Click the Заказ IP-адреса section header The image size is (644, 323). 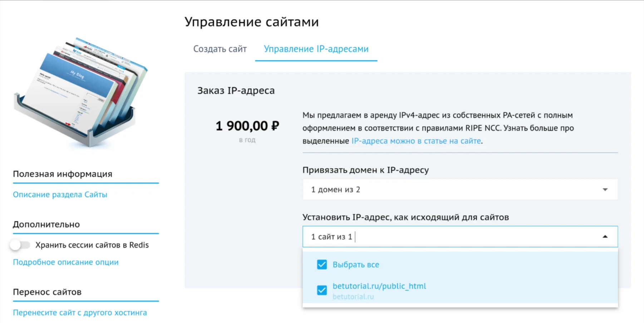click(236, 90)
